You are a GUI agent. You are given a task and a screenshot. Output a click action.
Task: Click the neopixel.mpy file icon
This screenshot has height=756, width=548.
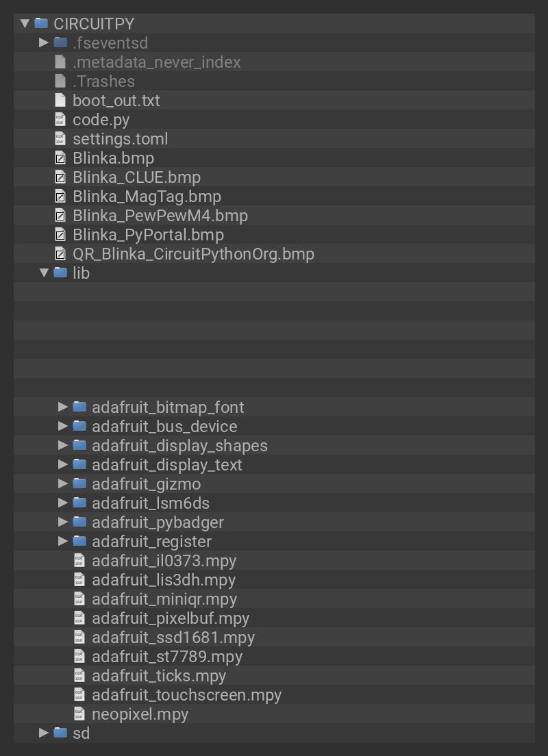tap(79, 714)
